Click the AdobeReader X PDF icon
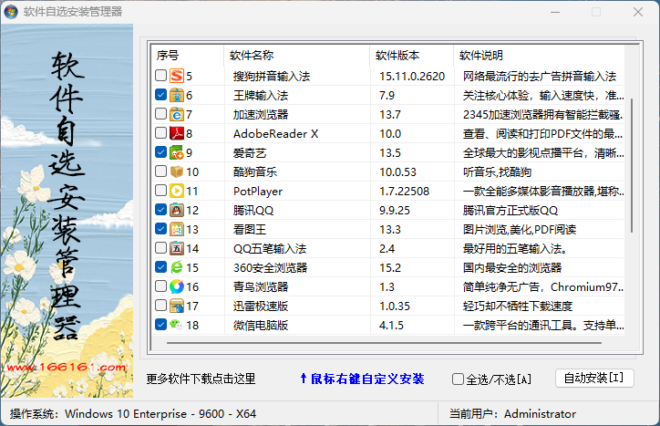 point(177,133)
